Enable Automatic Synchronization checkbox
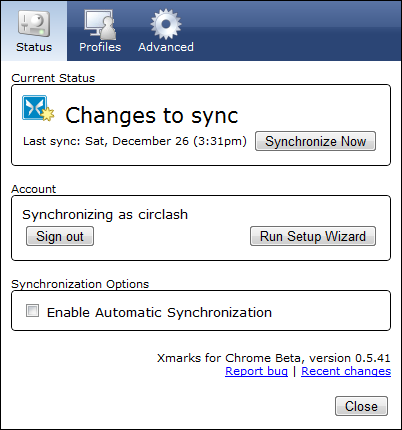Image resolution: width=402 pixels, height=430 pixels. (x=32, y=311)
